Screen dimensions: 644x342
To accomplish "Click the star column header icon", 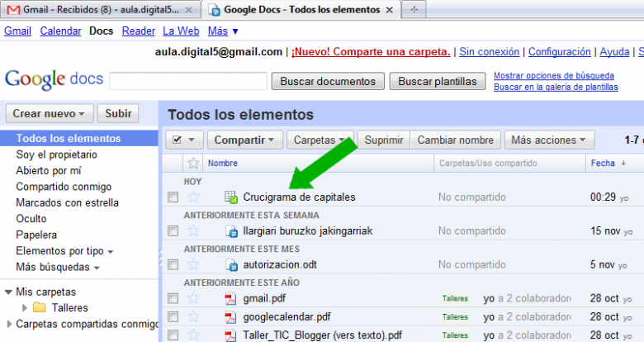I will tap(193, 164).
